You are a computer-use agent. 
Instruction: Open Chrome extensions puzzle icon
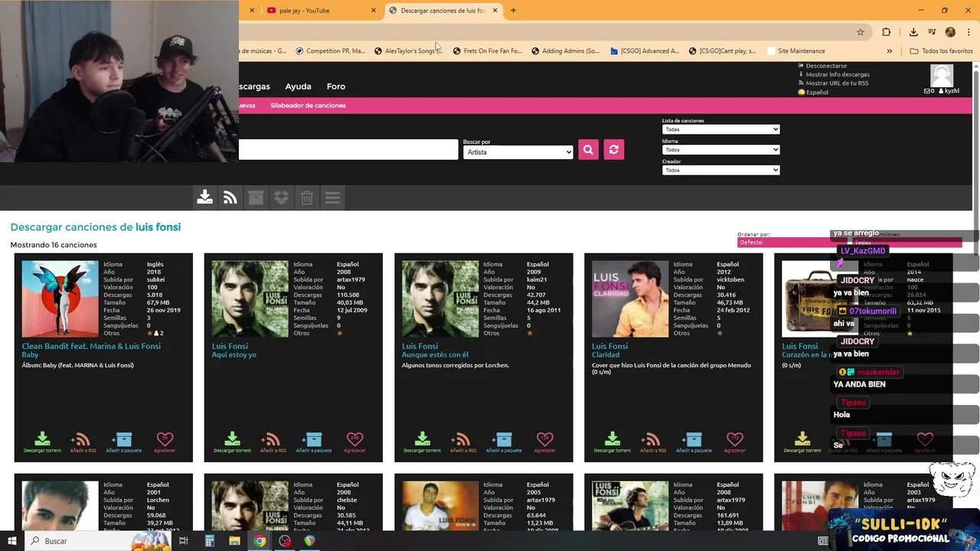(x=887, y=32)
